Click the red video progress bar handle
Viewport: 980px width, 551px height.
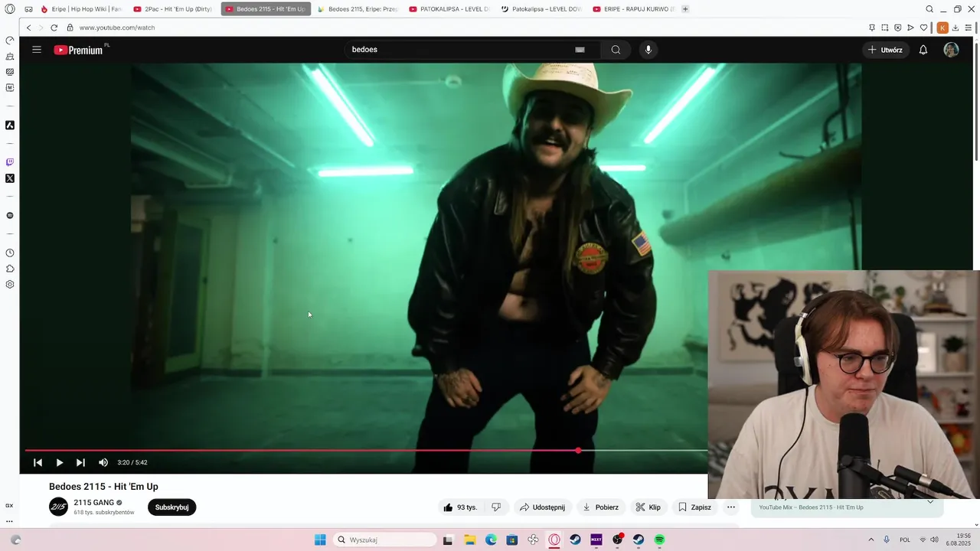(x=578, y=451)
